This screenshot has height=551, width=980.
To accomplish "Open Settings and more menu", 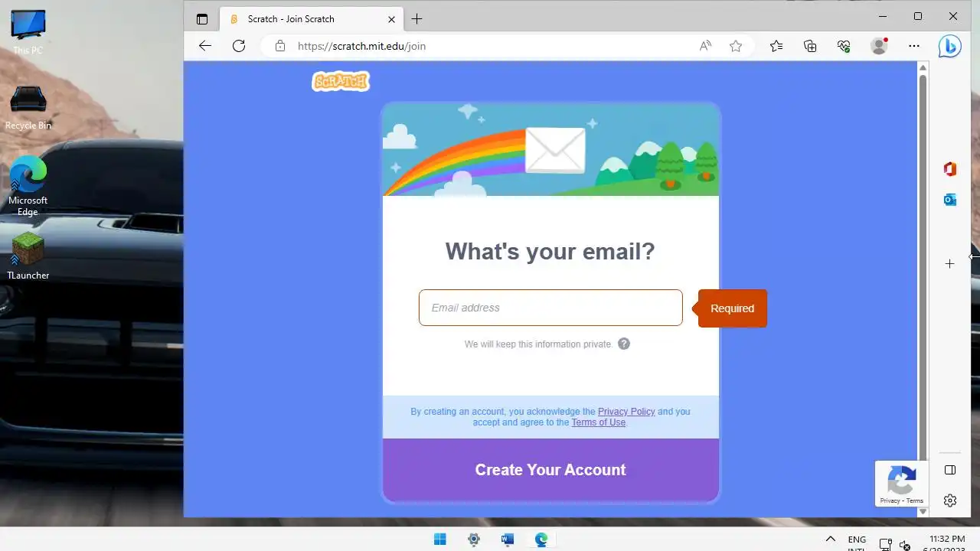I will (x=914, y=46).
